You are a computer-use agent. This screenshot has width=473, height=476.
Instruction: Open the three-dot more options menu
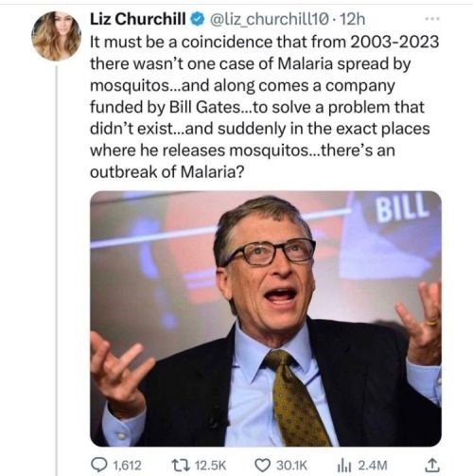coord(432,19)
